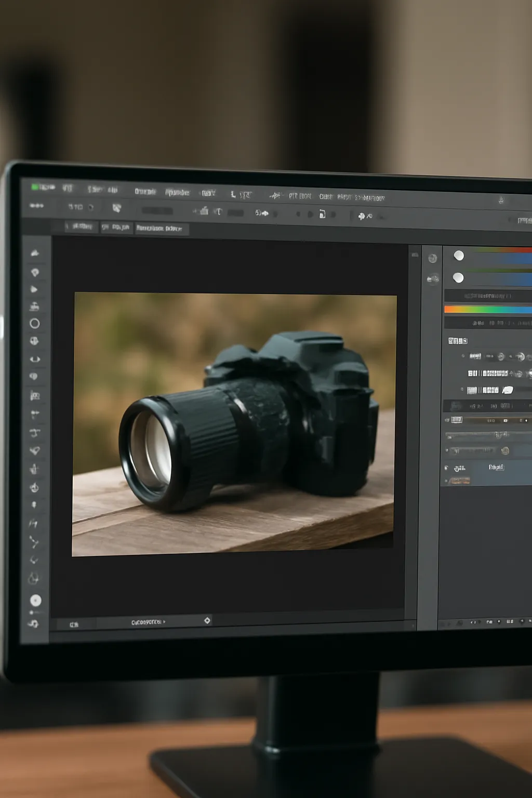Click the white thumbnail button on third layer row
The image size is (532, 798).
[x=508, y=390]
